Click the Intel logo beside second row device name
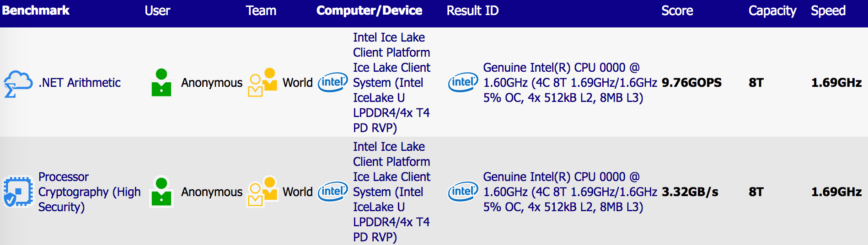This screenshot has width=868, height=245. pos(333,192)
